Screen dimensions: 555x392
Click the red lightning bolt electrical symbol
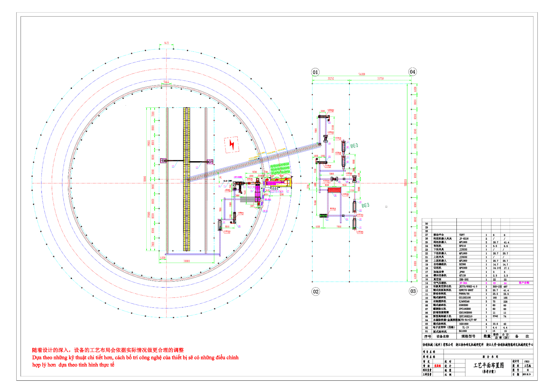point(232,145)
